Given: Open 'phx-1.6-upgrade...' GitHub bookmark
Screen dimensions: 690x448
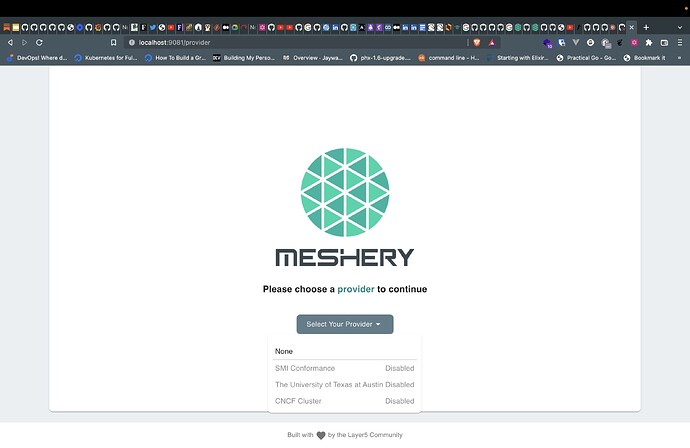Looking at the screenshot, I should [x=380, y=58].
